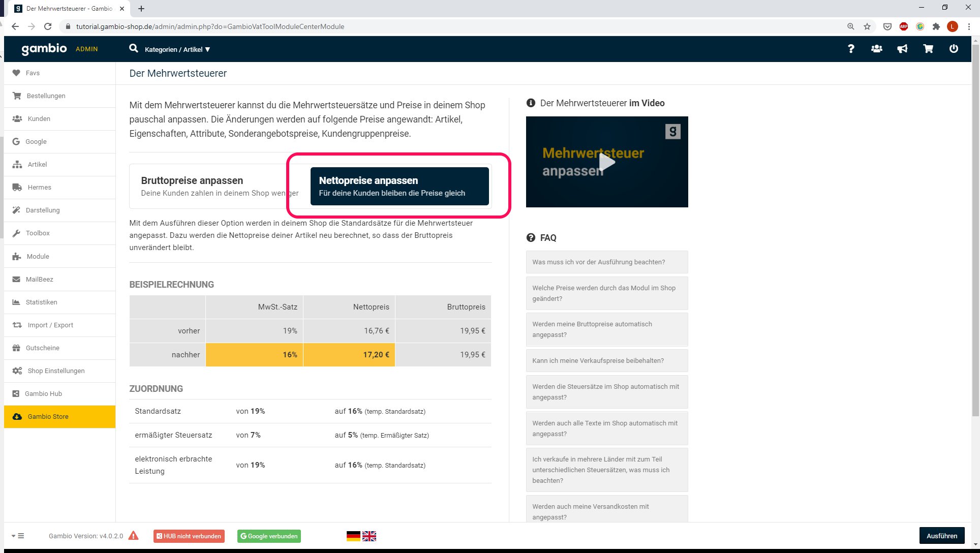Open Bestellungen in sidebar menu

coord(46,96)
